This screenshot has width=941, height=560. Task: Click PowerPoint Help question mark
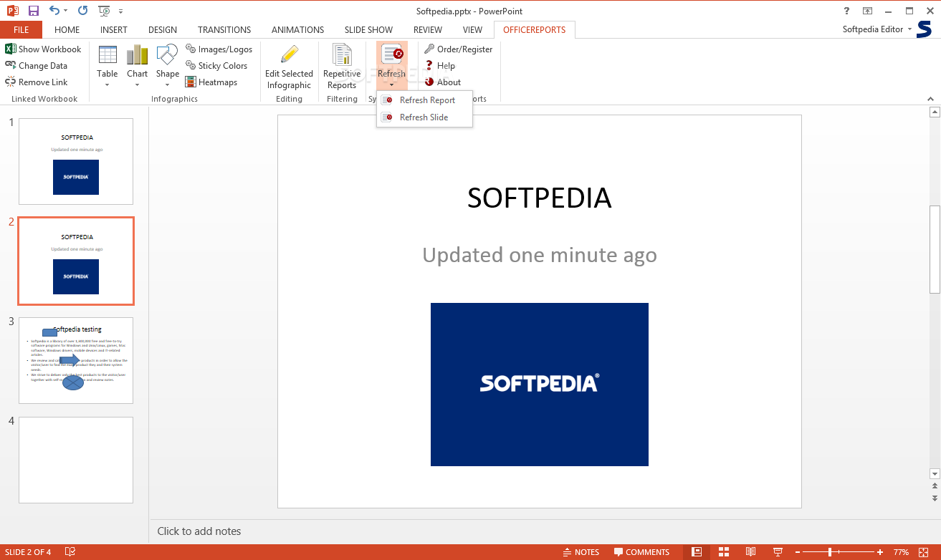click(847, 11)
